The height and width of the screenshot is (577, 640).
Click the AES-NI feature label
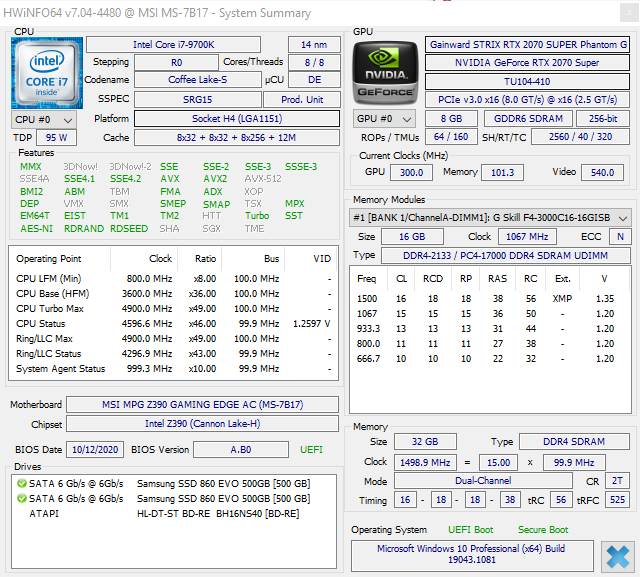(37, 229)
